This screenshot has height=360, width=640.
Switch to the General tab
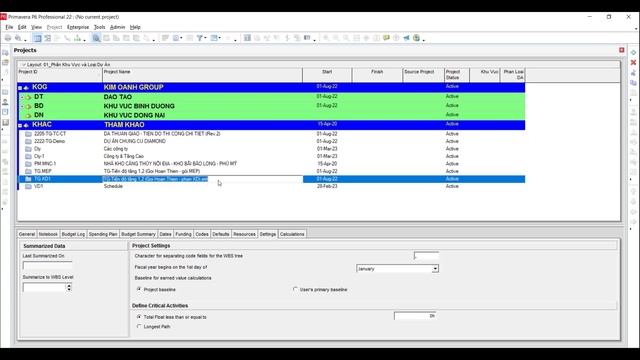pyautogui.click(x=27, y=234)
